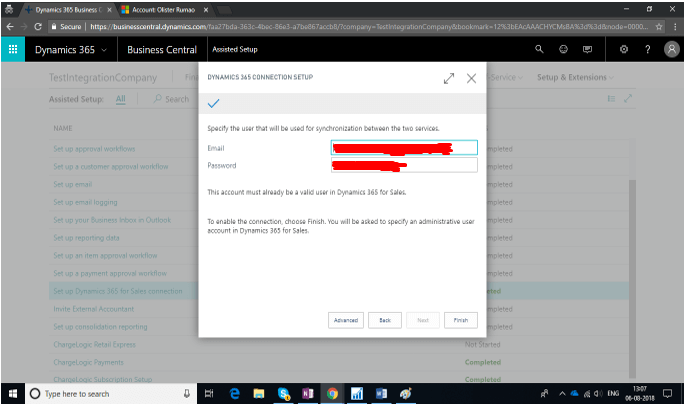Bookmark this page with the star icon
The image size is (685, 405).
coord(659,25)
